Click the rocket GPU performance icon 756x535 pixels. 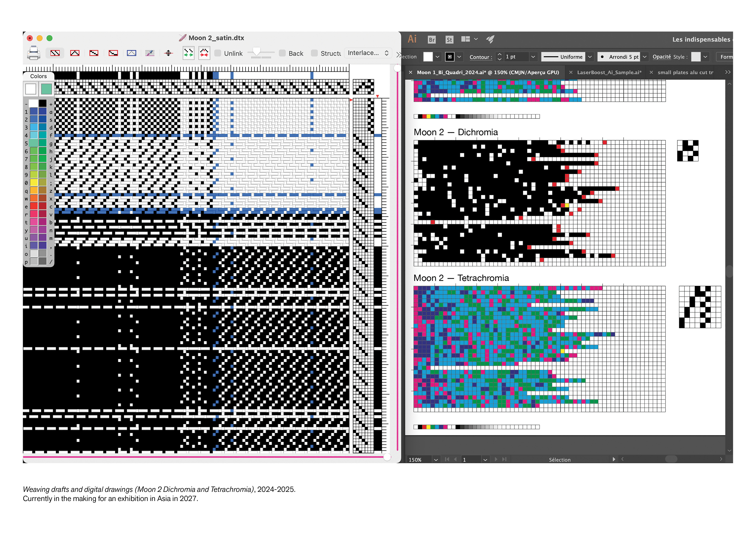tap(490, 39)
